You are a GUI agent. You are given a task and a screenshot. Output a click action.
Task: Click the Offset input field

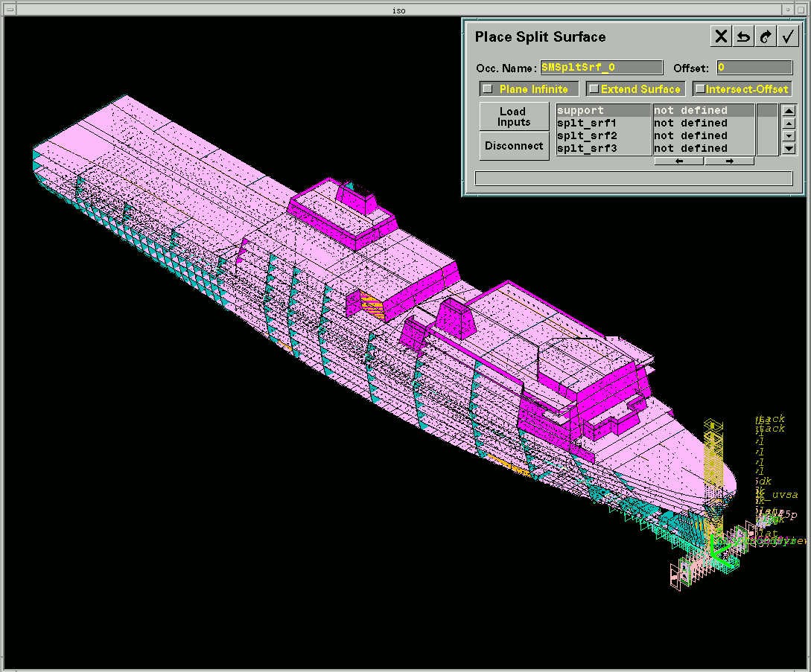point(754,68)
